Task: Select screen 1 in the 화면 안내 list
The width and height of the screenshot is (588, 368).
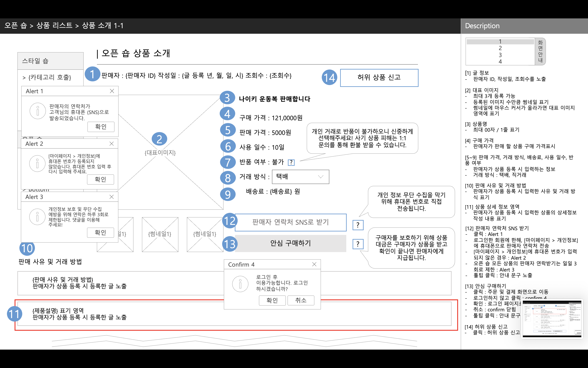Action: (x=500, y=42)
